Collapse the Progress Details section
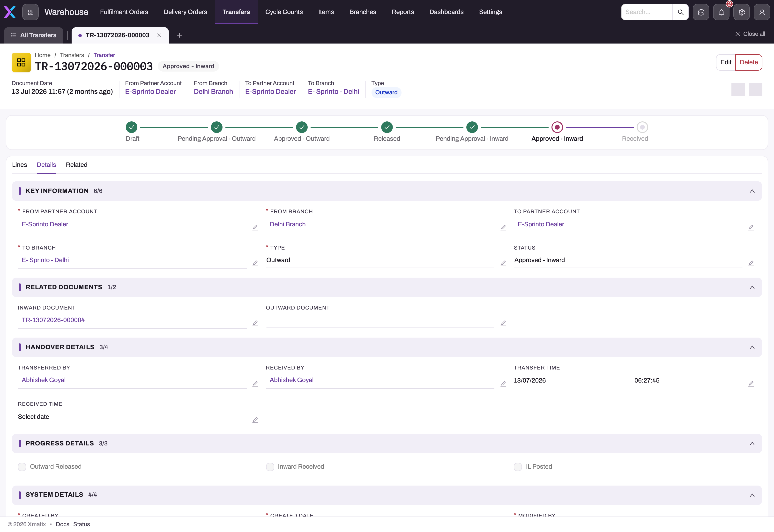 click(x=752, y=444)
